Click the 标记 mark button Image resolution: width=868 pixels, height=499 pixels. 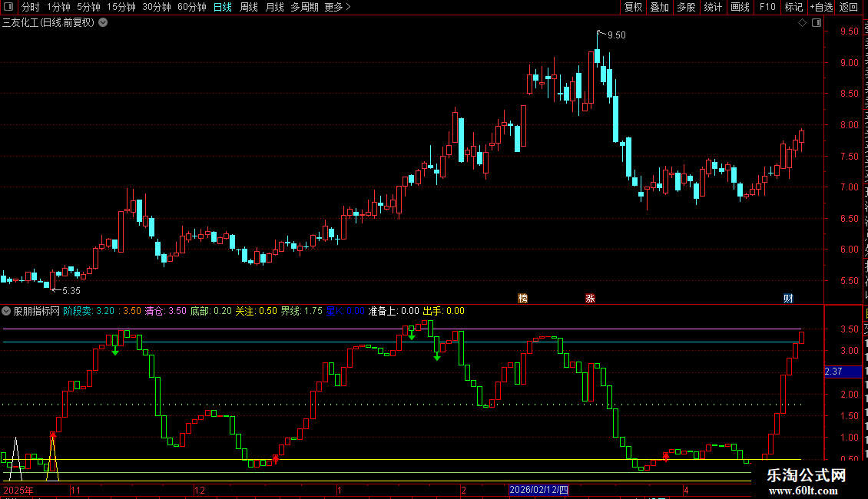[x=793, y=7]
